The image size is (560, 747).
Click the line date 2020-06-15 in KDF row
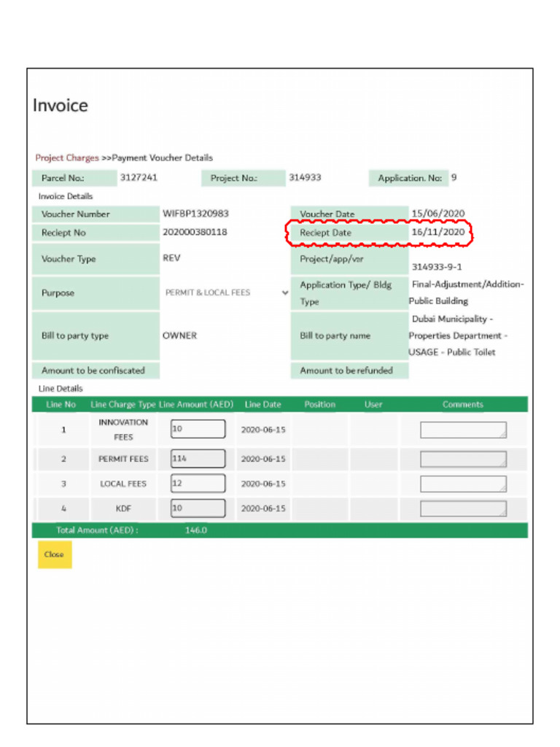263,508
